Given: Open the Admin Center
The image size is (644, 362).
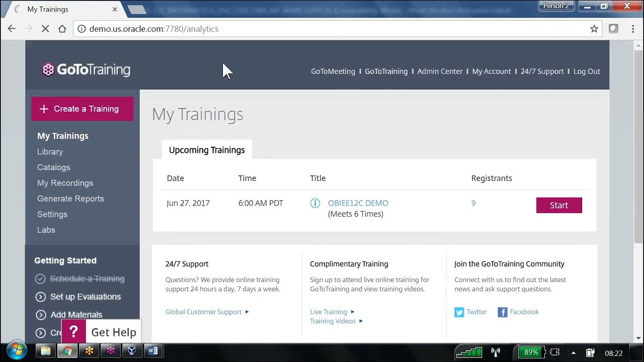Looking at the screenshot, I should point(440,71).
